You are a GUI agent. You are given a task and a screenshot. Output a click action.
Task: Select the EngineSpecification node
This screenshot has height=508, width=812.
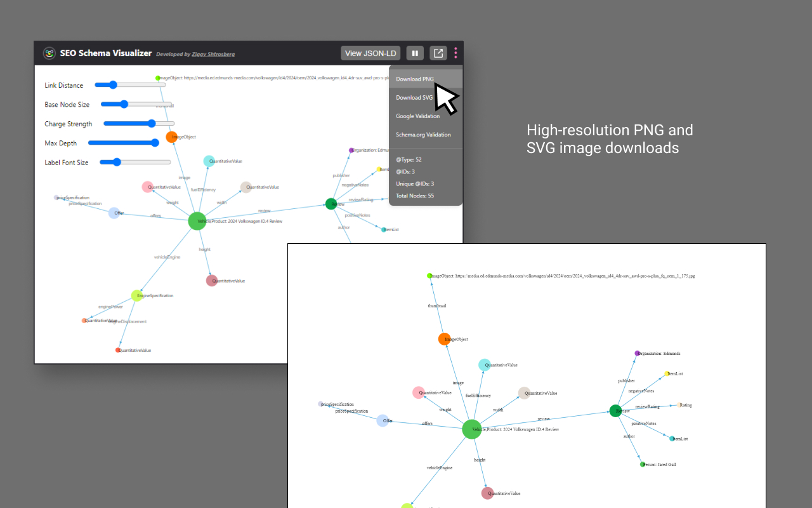pos(136,295)
